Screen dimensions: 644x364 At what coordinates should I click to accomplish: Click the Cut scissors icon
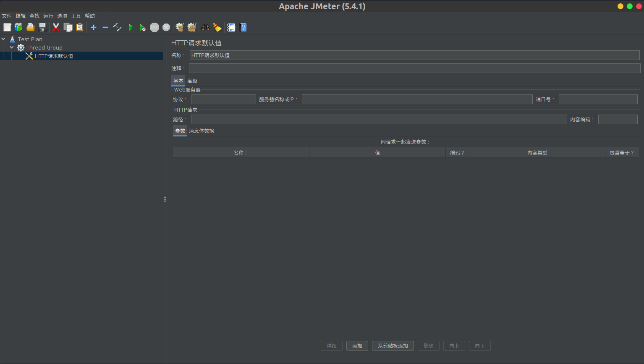[56, 27]
